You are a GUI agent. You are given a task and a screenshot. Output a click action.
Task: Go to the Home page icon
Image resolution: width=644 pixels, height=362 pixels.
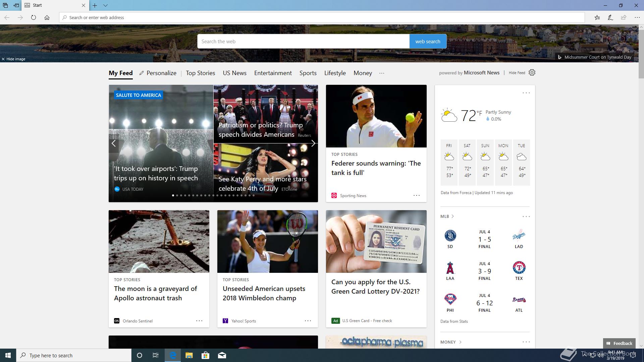47,17
